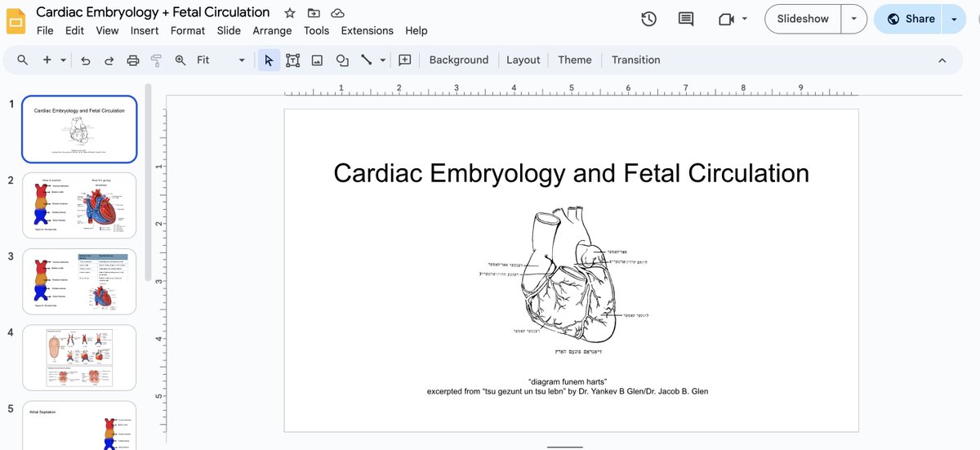The width and height of the screenshot is (980, 450).
Task: Click the zoom magnifier icon
Action: (x=180, y=60)
